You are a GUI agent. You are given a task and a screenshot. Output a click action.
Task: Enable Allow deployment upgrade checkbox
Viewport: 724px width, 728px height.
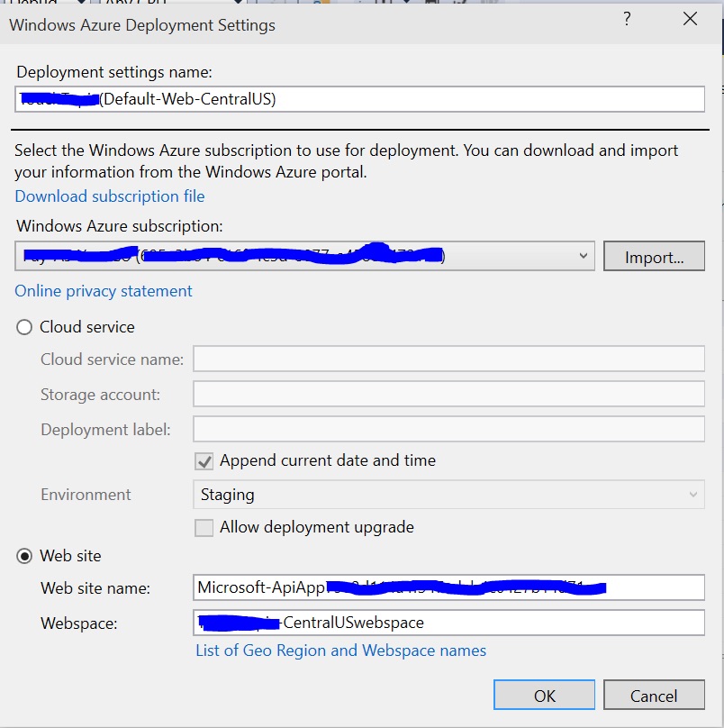(x=204, y=528)
